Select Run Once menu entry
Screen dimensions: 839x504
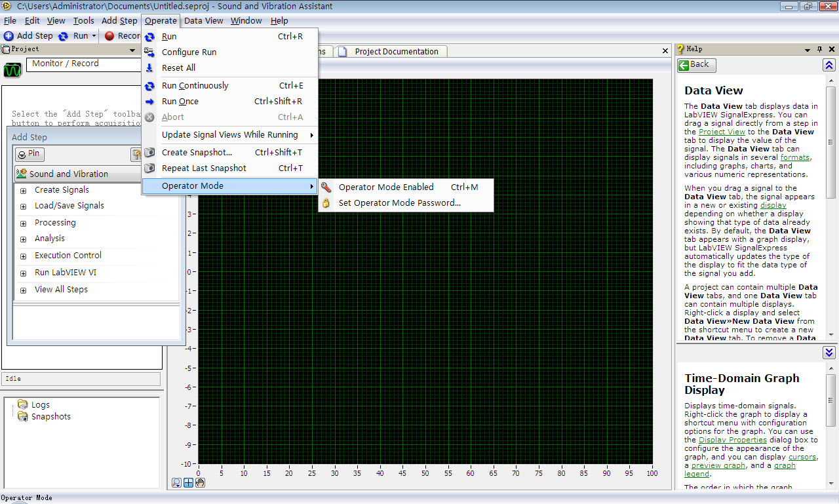click(230, 102)
